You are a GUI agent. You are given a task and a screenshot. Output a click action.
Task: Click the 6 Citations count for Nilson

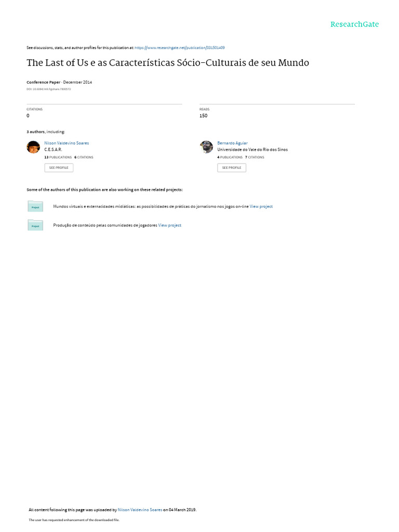(x=84, y=157)
